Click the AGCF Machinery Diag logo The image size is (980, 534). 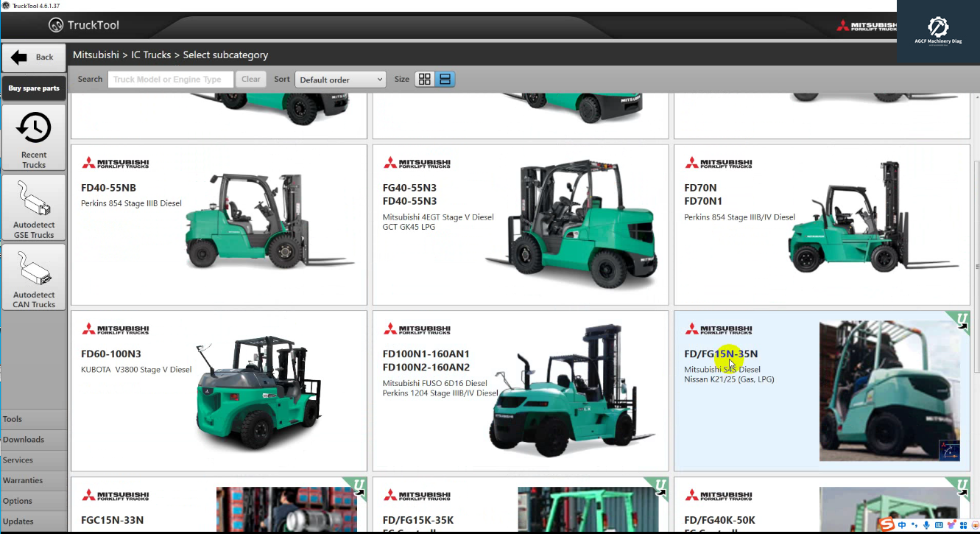coord(937,31)
